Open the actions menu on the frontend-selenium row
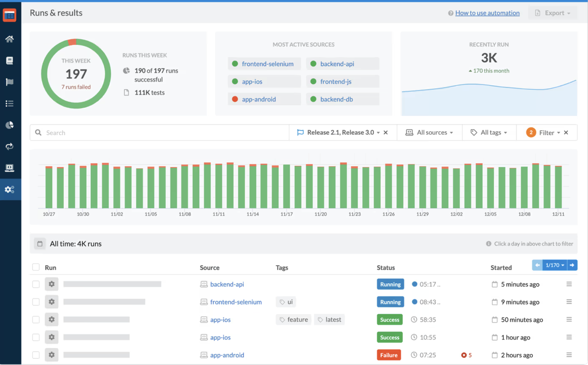Screen dimensions: 588x365 [x=569, y=302]
